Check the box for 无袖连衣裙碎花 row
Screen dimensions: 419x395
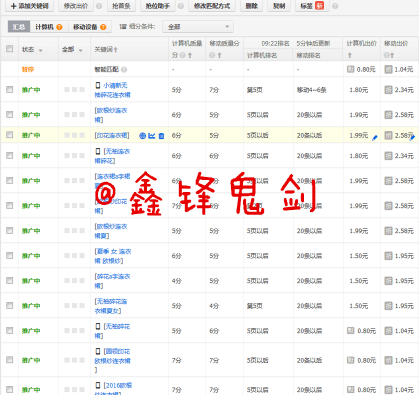(10, 155)
